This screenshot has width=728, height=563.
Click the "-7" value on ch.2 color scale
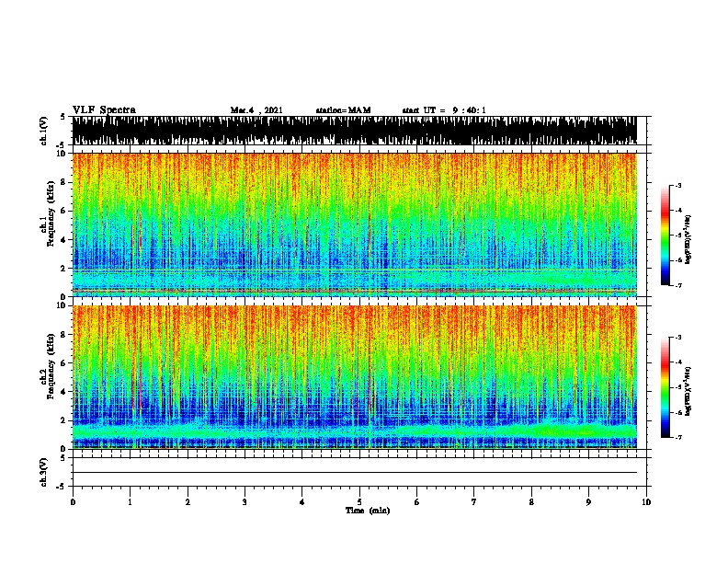(678, 437)
